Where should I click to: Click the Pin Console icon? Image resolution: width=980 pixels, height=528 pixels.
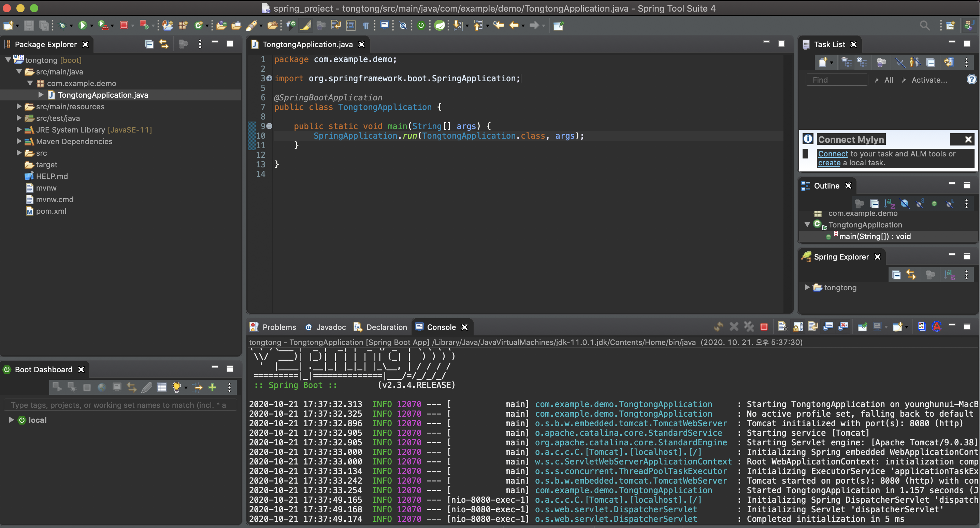862,326
